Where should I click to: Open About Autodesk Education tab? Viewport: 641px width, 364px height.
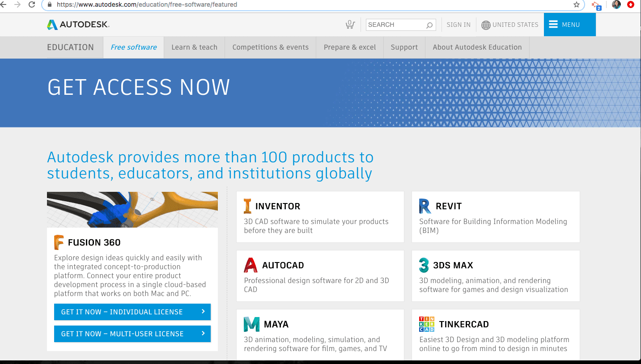coord(477,47)
